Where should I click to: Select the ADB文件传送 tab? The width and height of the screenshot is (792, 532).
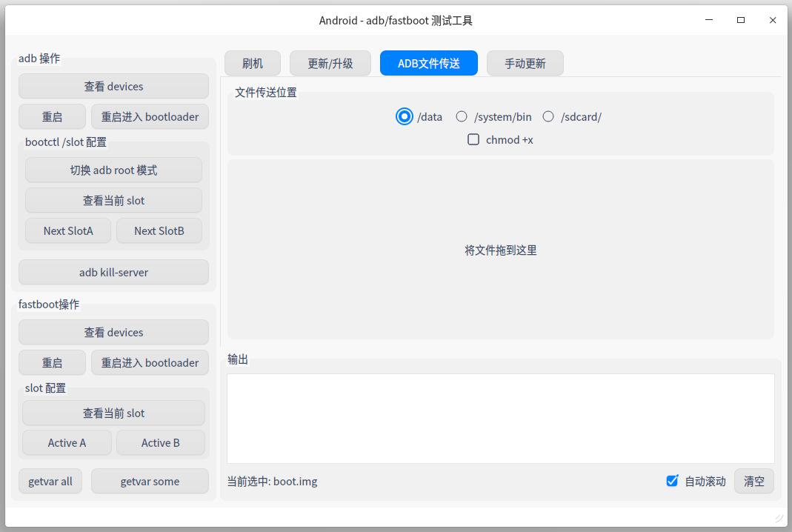(429, 64)
